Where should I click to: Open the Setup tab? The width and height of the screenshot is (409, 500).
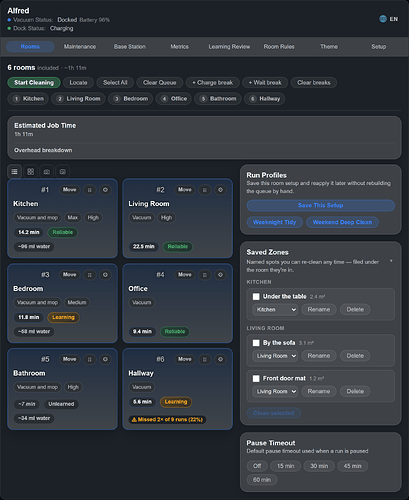tap(379, 47)
